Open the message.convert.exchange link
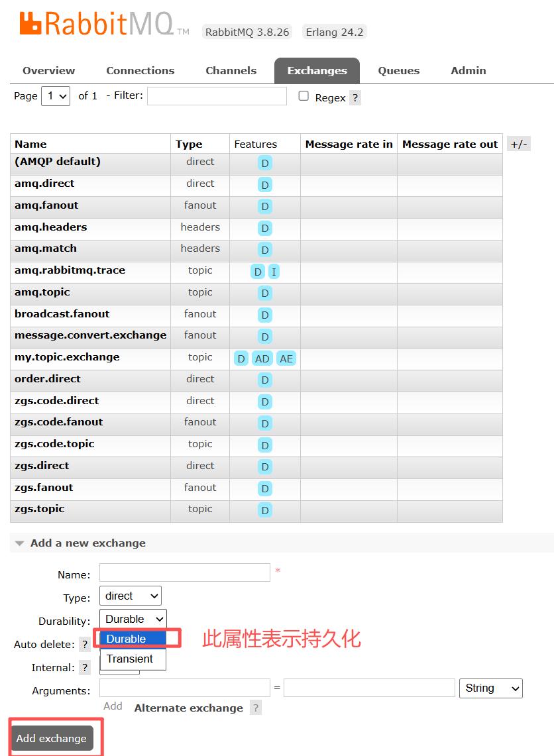 click(x=91, y=335)
